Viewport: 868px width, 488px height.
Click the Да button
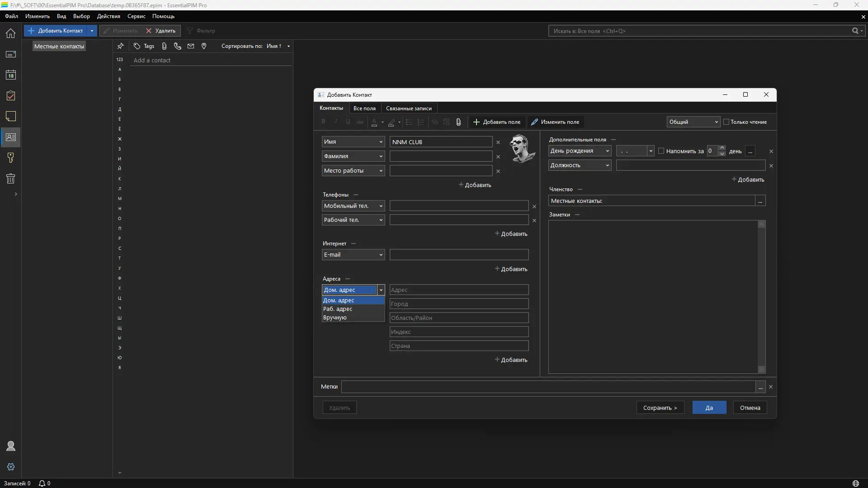click(x=709, y=408)
